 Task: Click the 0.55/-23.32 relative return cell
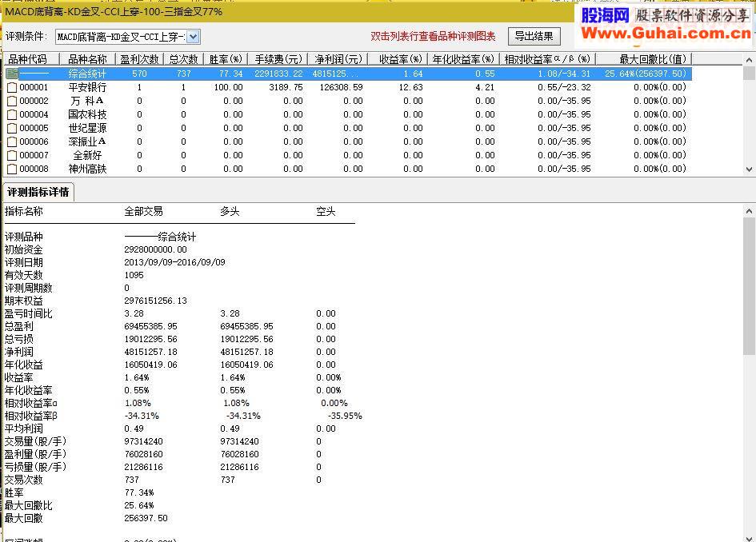[564, 88]
